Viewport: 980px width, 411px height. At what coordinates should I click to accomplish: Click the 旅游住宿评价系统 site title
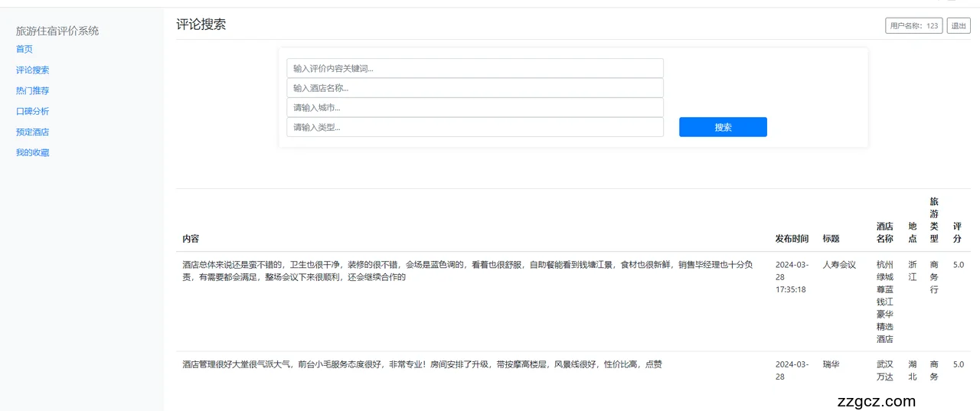pyautogui.click(x=57, y=31)
